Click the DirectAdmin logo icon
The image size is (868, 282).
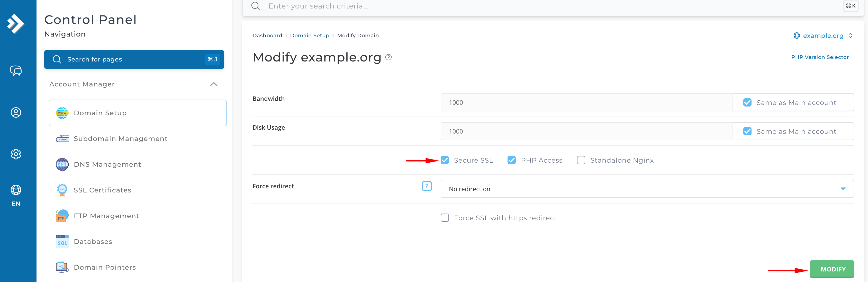[x=15, y=24]
